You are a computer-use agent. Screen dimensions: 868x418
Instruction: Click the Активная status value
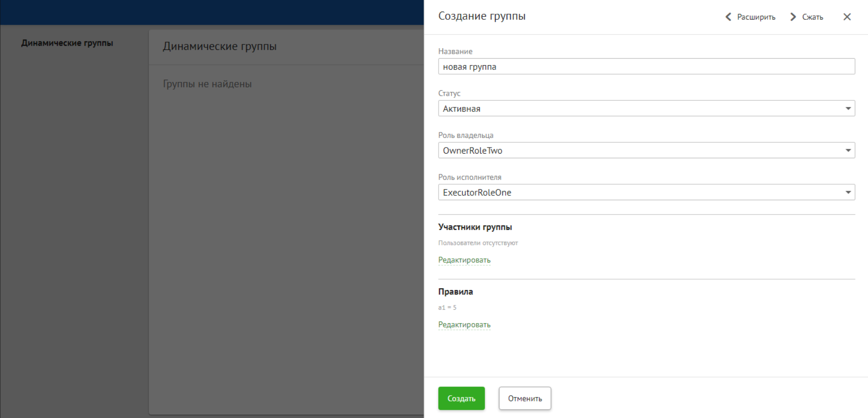pyautogui.click(x=462, y=108)
